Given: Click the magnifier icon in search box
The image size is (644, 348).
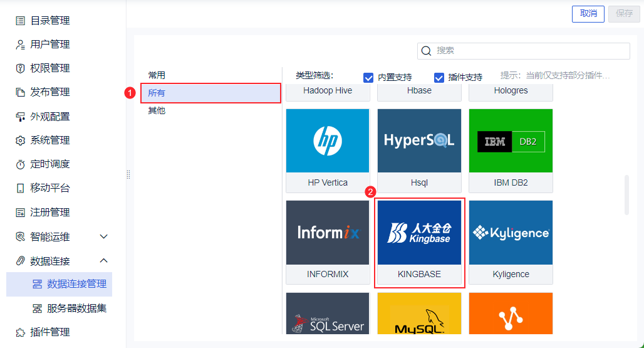Looking at the screenshot, I should point(427,51).
